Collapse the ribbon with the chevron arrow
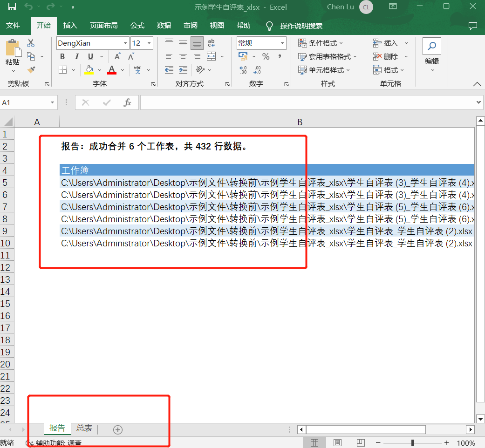The height and width of the screenshot is (448, 485). pos(477,85)
